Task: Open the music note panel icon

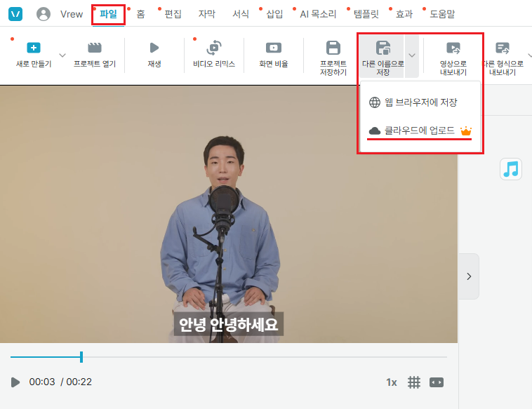Action: 511,169
